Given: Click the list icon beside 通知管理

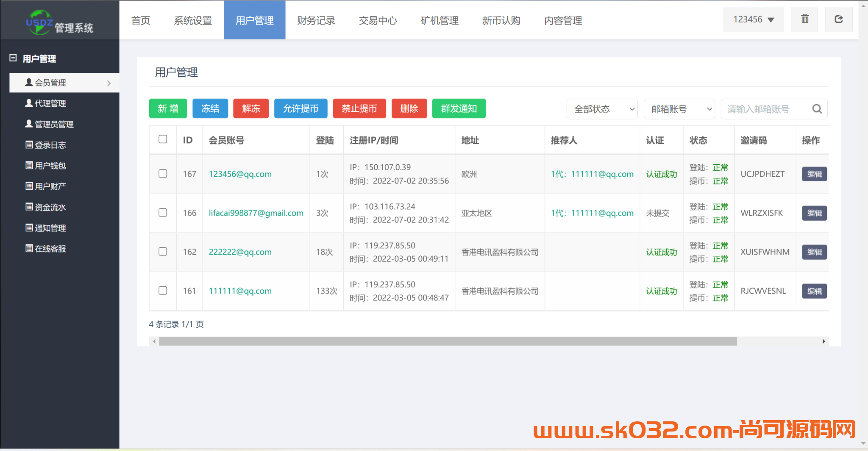Looking at the screenshot, I should point(29,227).
